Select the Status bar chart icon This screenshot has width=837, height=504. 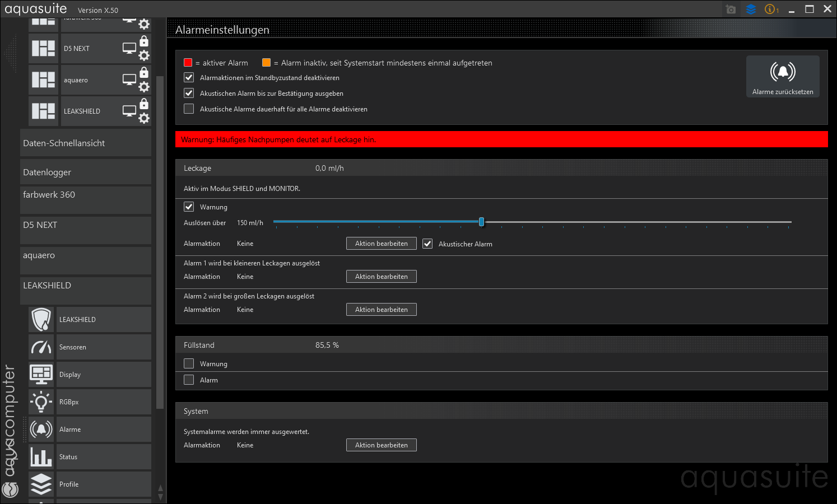tap(41, 457)
